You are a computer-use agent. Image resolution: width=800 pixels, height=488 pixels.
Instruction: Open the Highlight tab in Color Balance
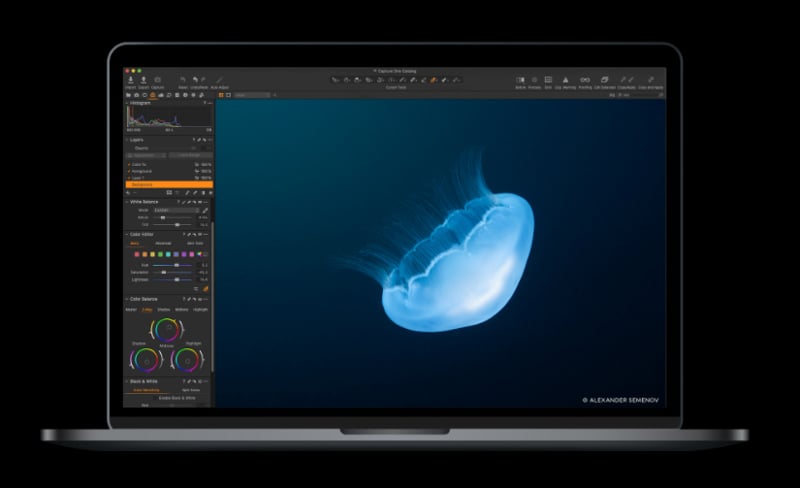(201, 309)
